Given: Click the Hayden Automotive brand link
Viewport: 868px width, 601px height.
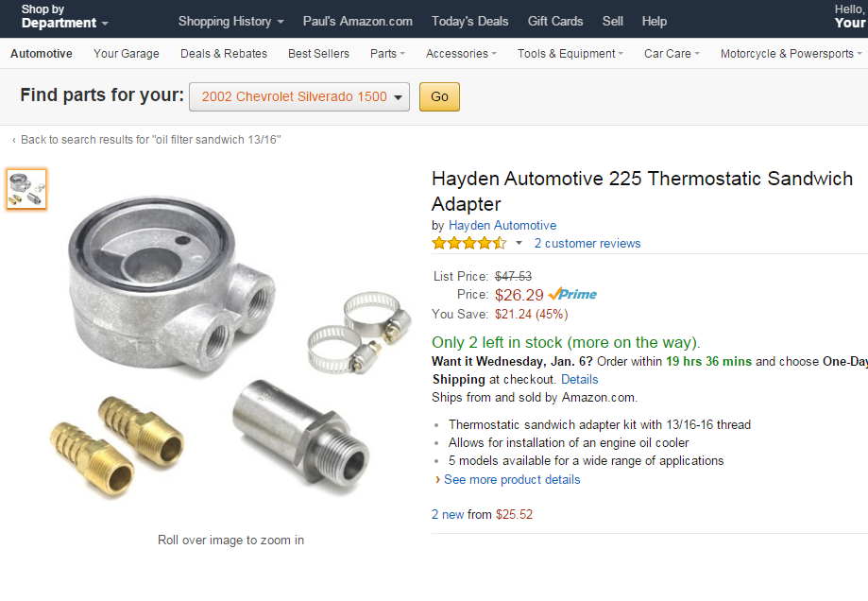Looking at the screenshot, I should (502, 225).
